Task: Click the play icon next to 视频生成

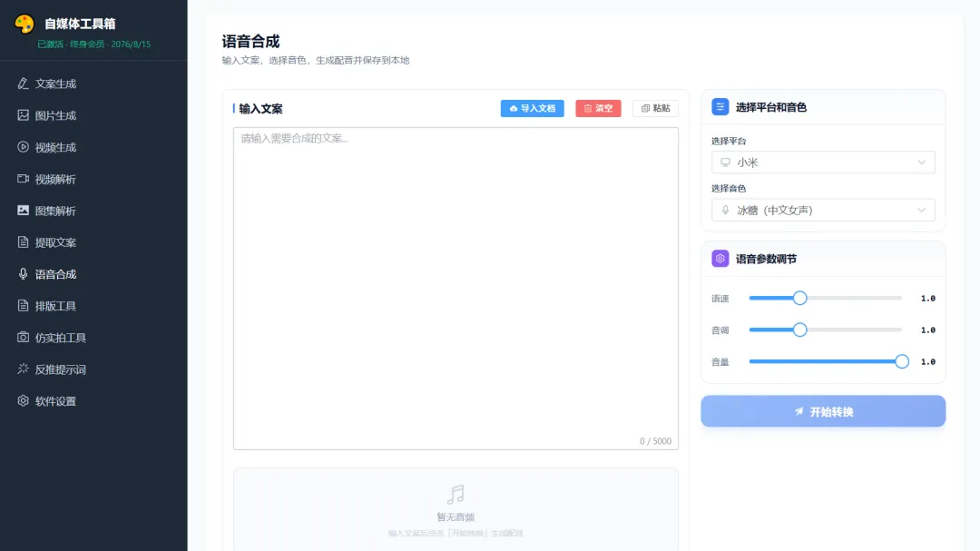Action: tap(23, 147)
